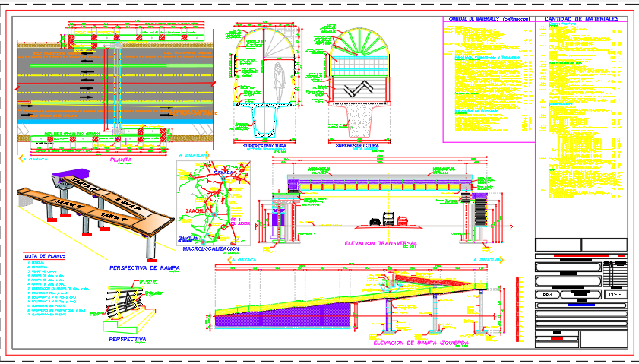The width and height of the screenshot is (639, 364).
Task: Click the A OAXACA direction arrow under the plan
Action: click(35, 160)
